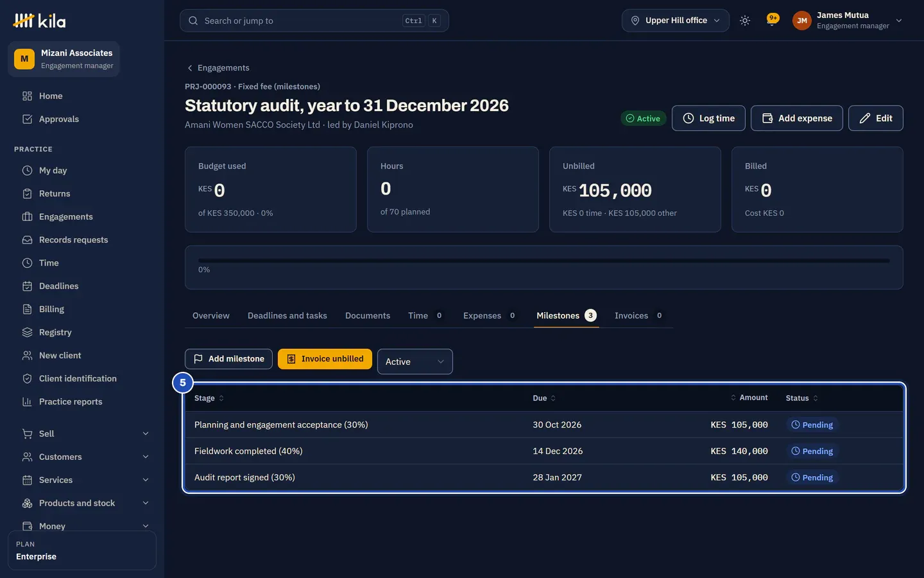Open the notifications lightbulb icon

pos(773,20)
